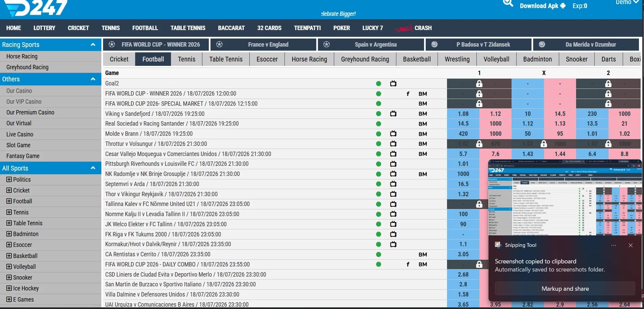
Task: Click the Download Apk android icon
Action: (563, 6)
